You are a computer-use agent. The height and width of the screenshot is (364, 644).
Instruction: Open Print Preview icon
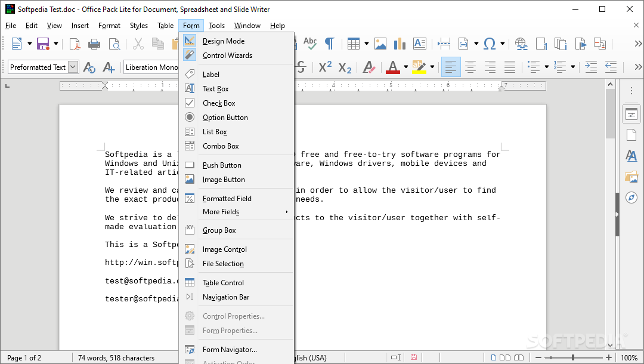point(114,44)
